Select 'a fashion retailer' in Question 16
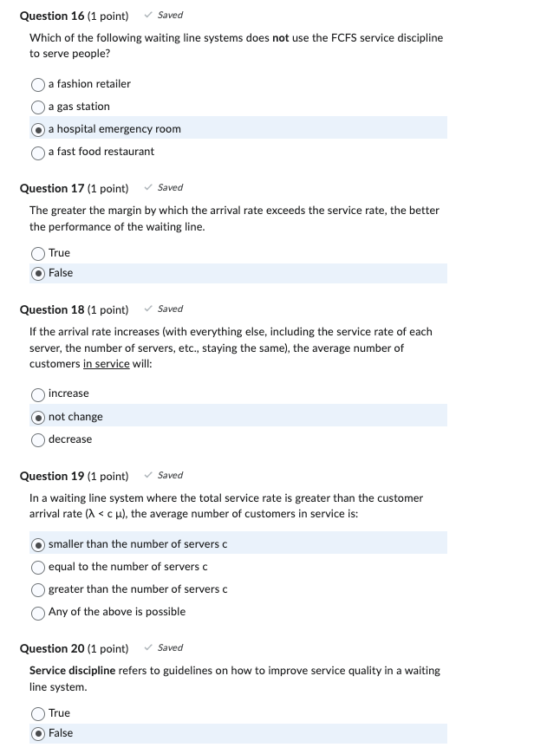Image resolution: width=560 pixels, height=754 pixels. point(38,84)
